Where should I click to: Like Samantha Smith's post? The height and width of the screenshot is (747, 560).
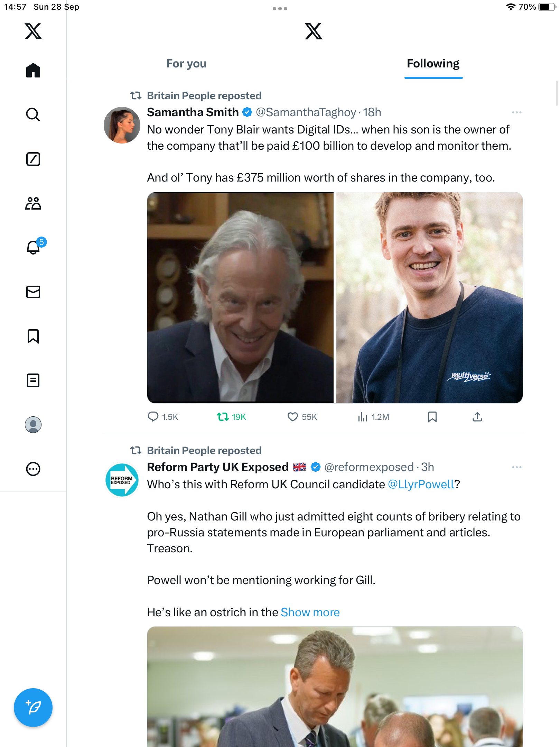tap(293, 417)
